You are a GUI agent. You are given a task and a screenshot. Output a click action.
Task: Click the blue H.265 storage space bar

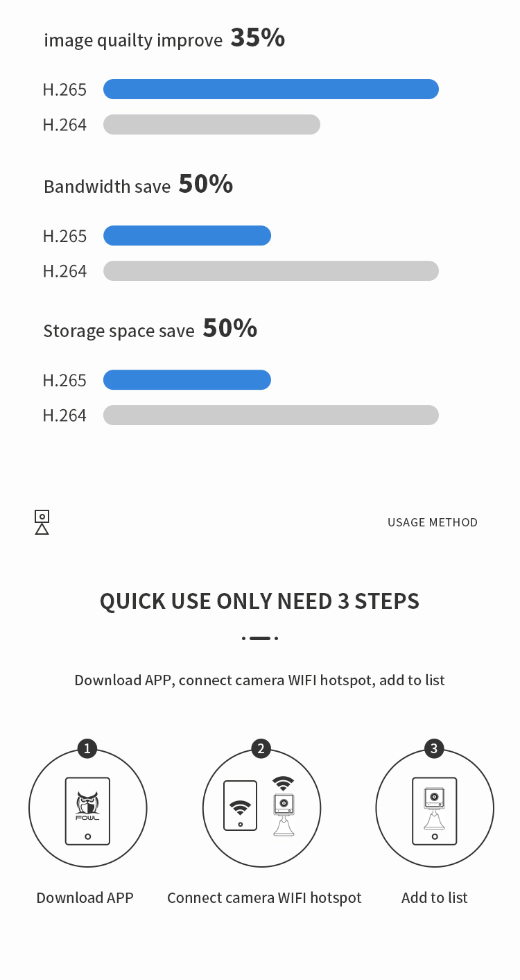(x=187, y=380)
